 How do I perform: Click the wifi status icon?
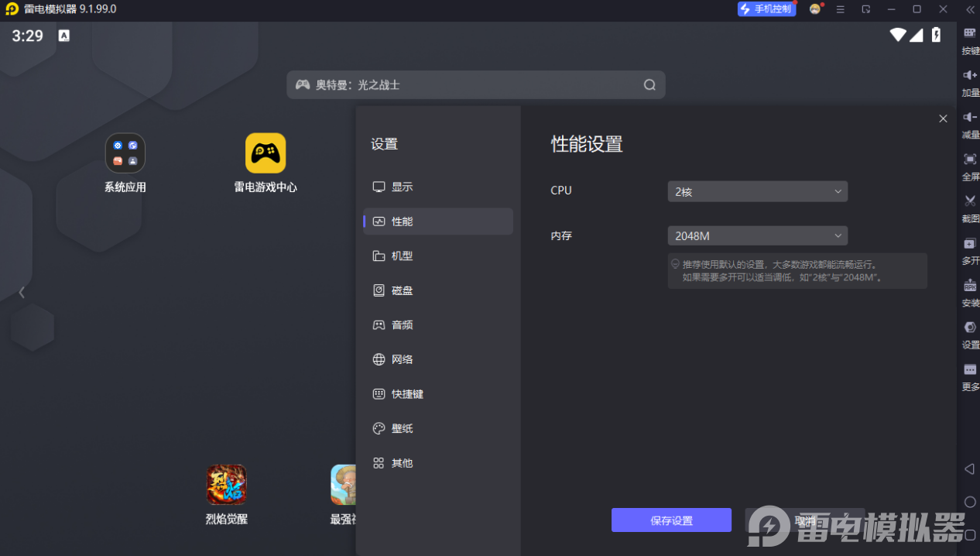(x=898, y=35)
